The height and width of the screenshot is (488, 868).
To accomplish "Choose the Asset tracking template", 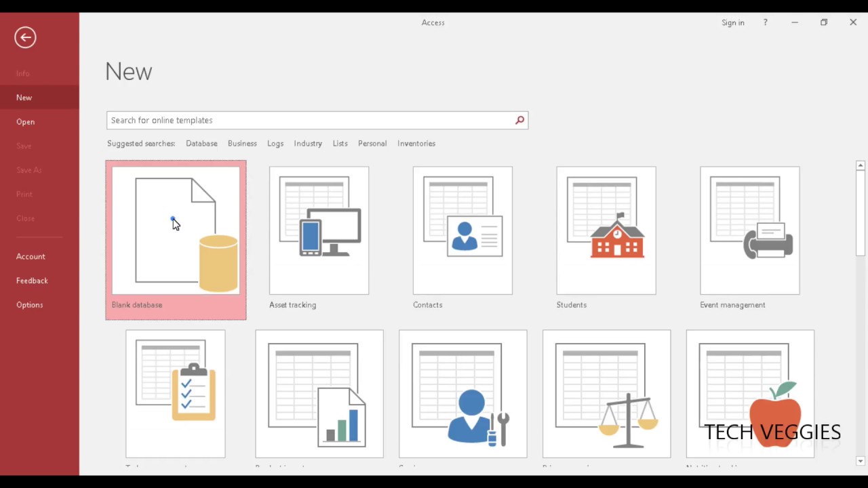I will 319,230.
